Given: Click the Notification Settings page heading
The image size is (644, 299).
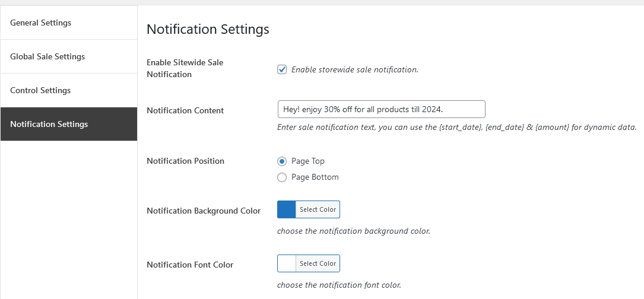Looking at the screenshot, I should pos(208,29).
